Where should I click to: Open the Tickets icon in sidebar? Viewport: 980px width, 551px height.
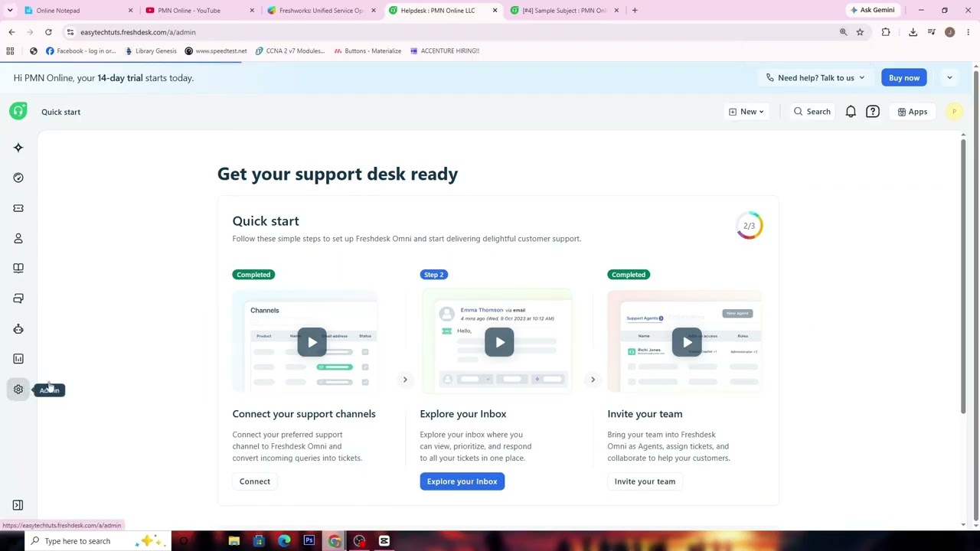(x=18, y=208)
